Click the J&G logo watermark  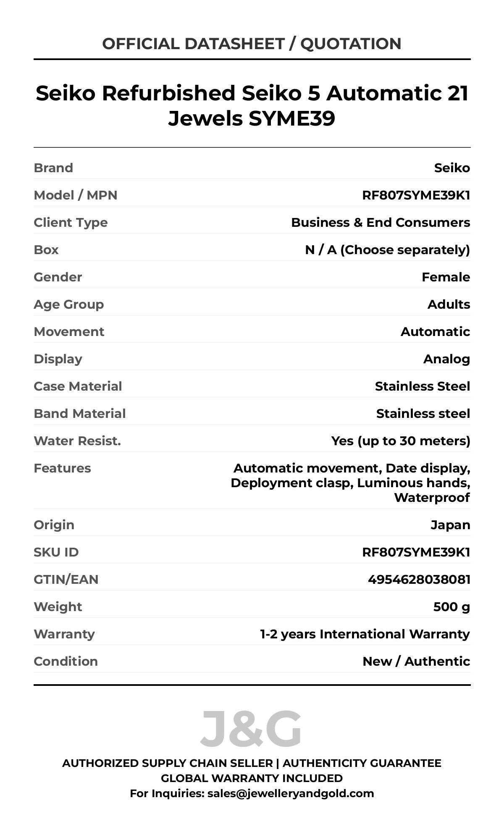(251, 729)
